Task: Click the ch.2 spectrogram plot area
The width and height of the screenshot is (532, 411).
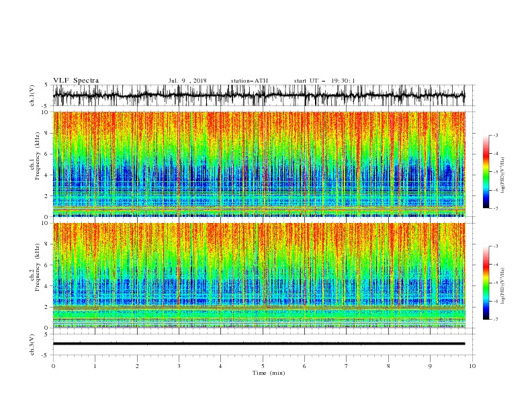Action: [x=259, y=275]
